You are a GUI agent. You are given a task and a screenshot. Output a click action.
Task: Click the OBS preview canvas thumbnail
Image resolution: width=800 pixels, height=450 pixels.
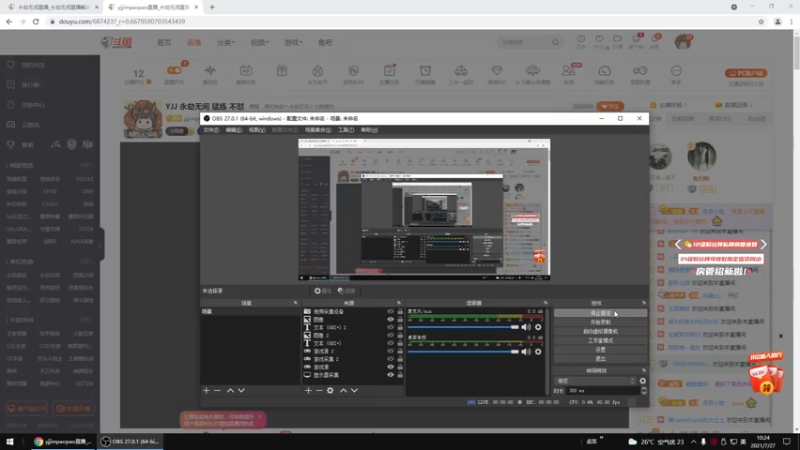(x=424, y=210)
